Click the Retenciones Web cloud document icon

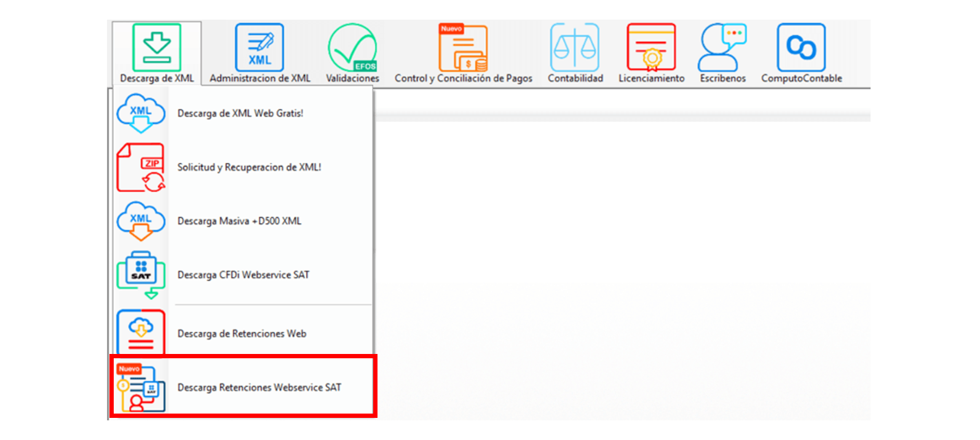[x=141, y=332]
